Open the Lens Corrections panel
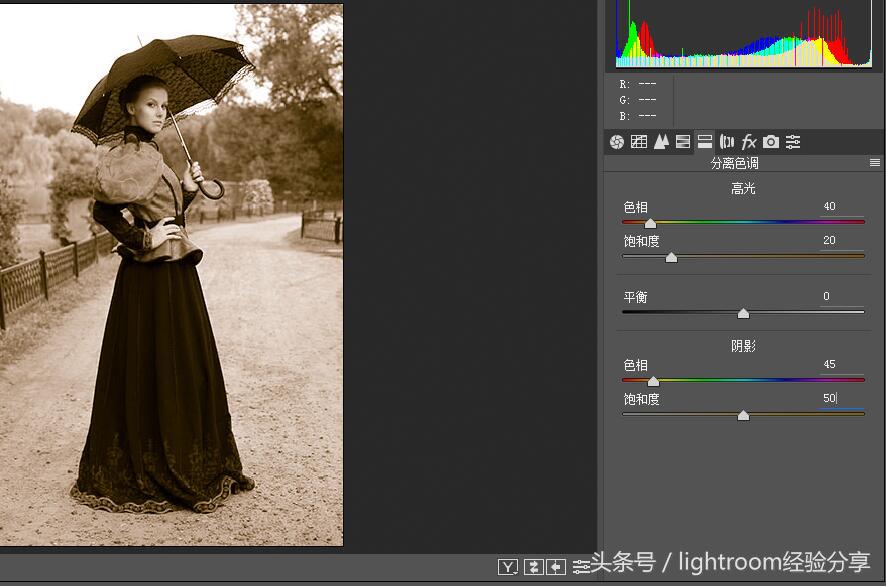The height and width of the screenshot is (586, 886). pyautogui.click(x=727, y=141)
